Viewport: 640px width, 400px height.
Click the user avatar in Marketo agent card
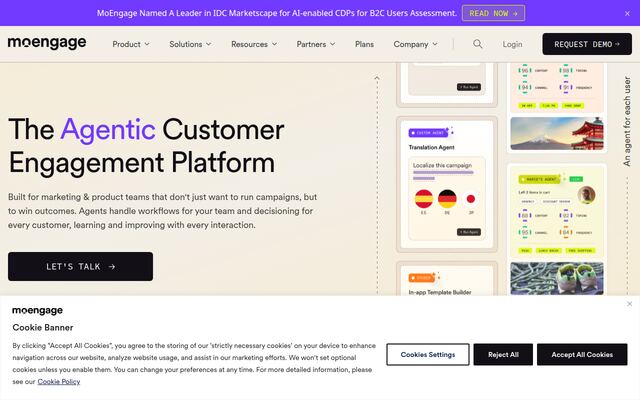[x=587, y=195]
